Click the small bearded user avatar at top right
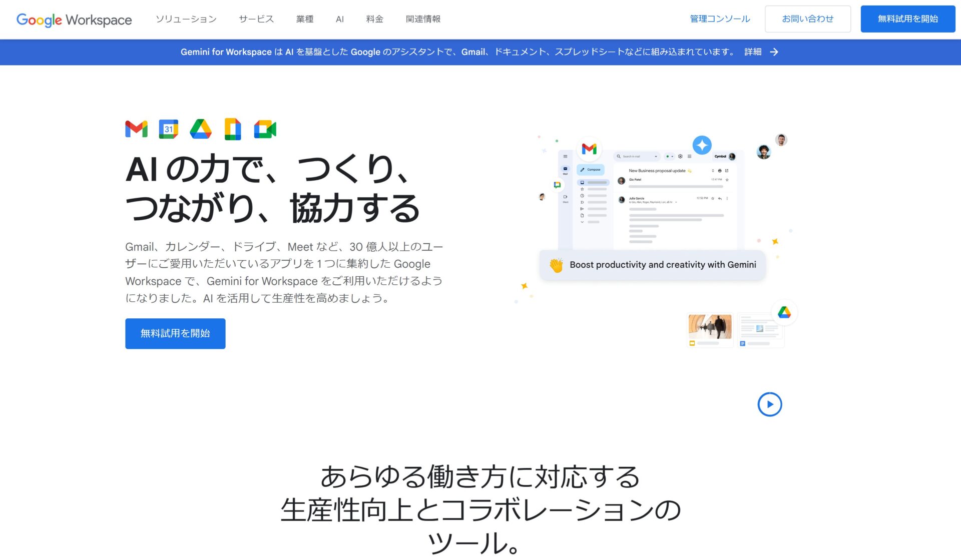 [781, 140]
